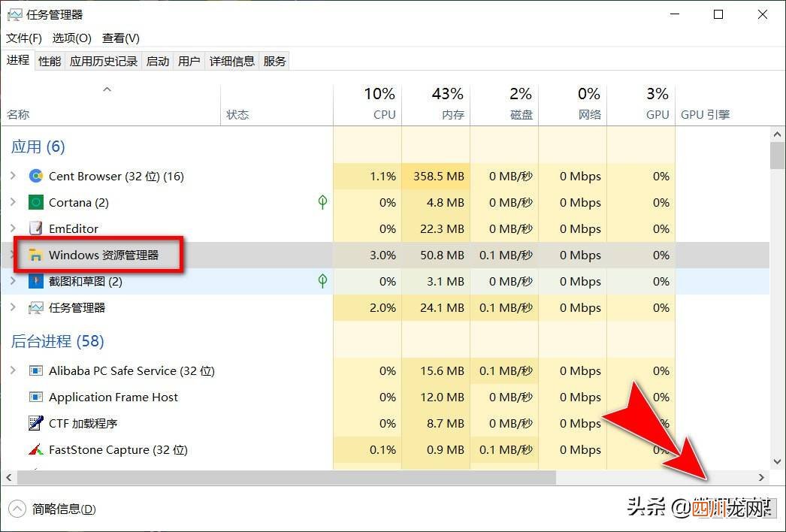Collapse to 简略信息 view with the arrow
This screenshot has width=786, height=532.
[17, 509]
